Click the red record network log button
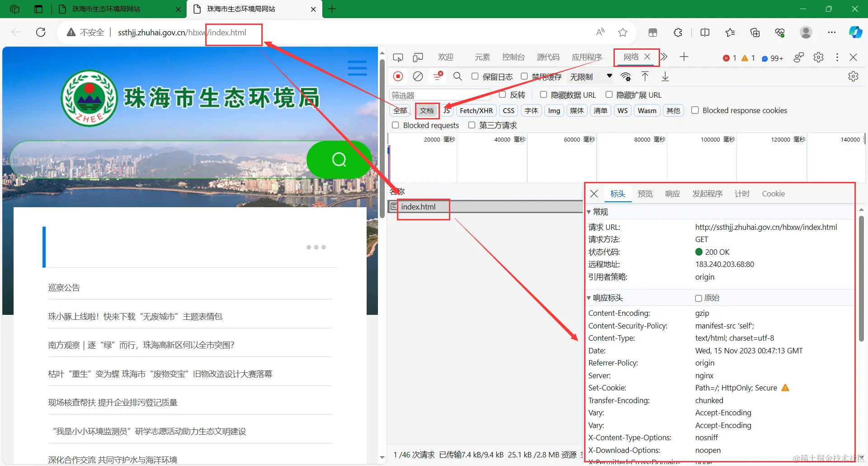The image size is (868, 466). click(398, 76)
